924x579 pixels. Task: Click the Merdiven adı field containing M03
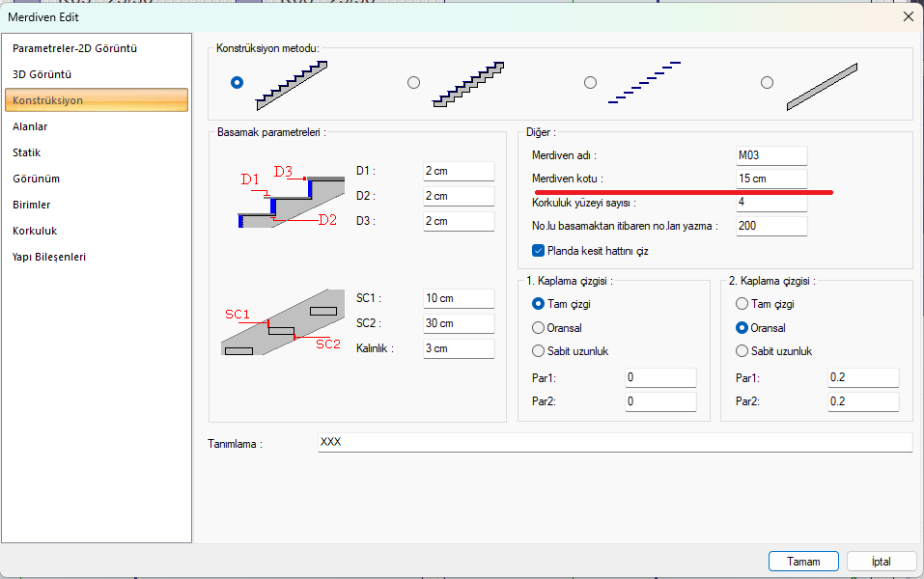coord(771,155)
